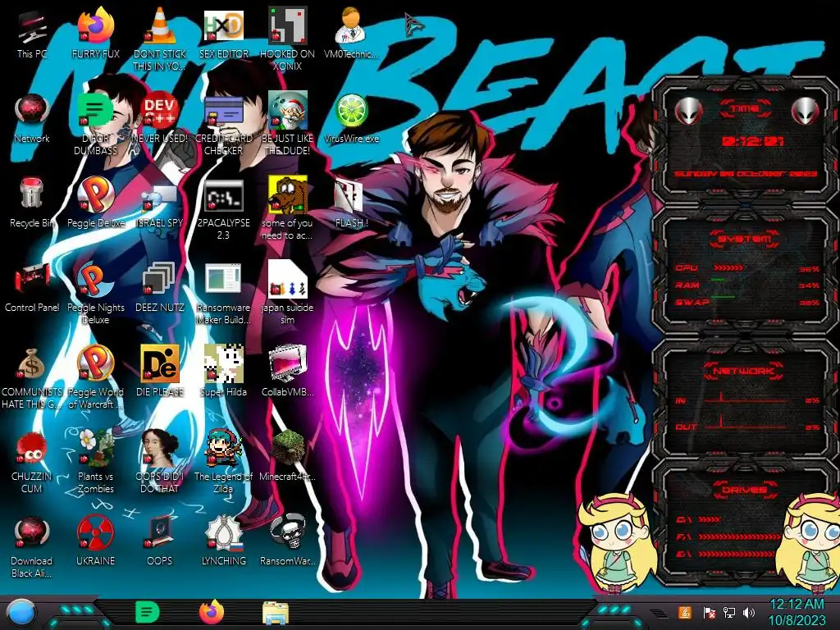
Task: Select the CollabVMB... monitor icon
Action: (x=287, y=364)
